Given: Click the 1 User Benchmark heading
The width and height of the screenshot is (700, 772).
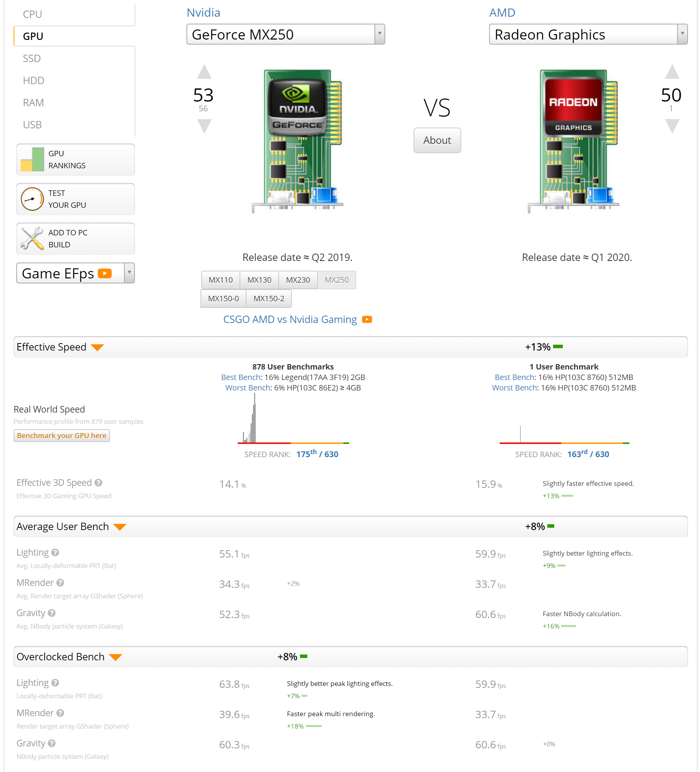Looking at the screenshot, I should click(x=564, y=367).
